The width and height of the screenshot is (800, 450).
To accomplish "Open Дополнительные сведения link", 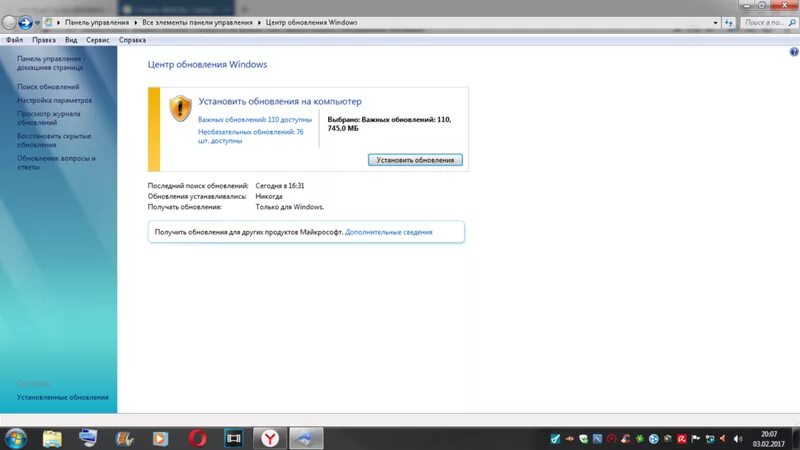I will coord(388,232).
